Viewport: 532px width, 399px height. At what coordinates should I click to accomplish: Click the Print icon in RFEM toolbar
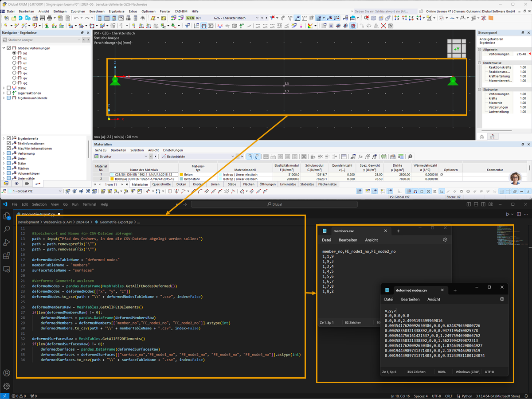(x=49, y=18)
